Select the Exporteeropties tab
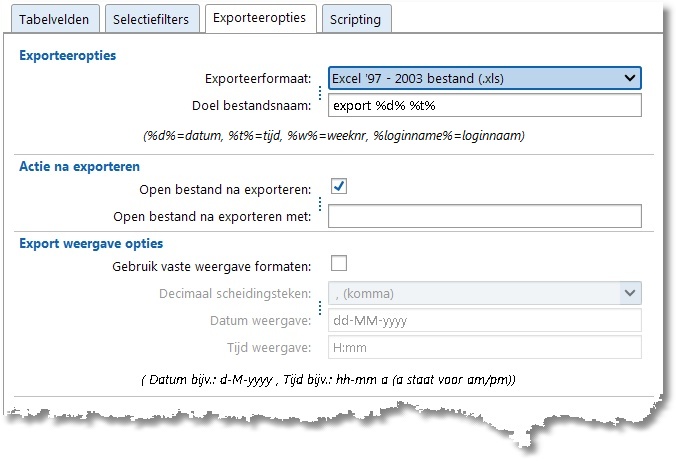677x462 pixels. (x=260, y=18)
